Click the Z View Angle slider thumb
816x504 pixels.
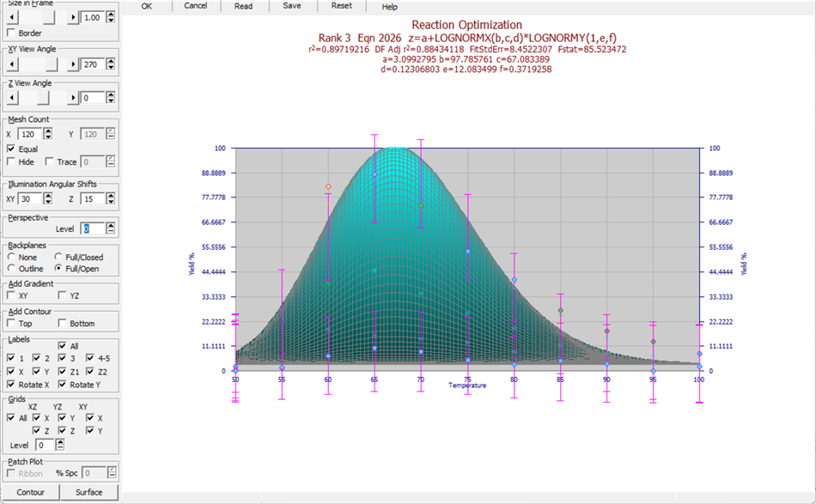coord(43,98)
